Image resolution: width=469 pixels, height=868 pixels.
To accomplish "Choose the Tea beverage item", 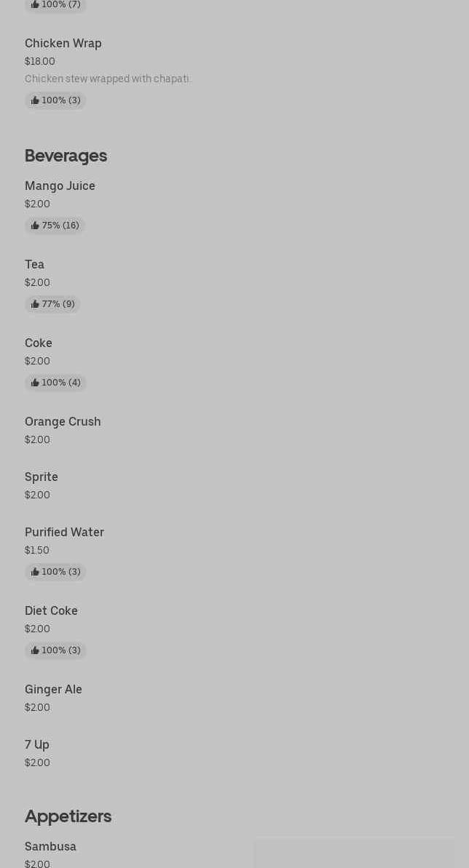I will point(34,265).
